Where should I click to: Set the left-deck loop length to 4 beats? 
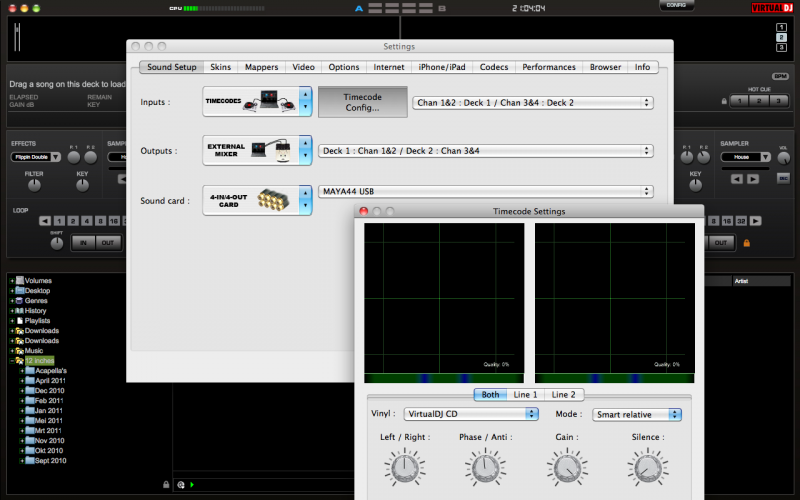[x=87, y=221]
